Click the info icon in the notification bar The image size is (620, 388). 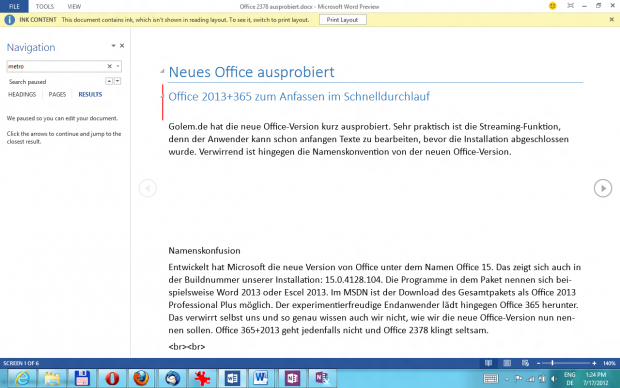point(9,20)
